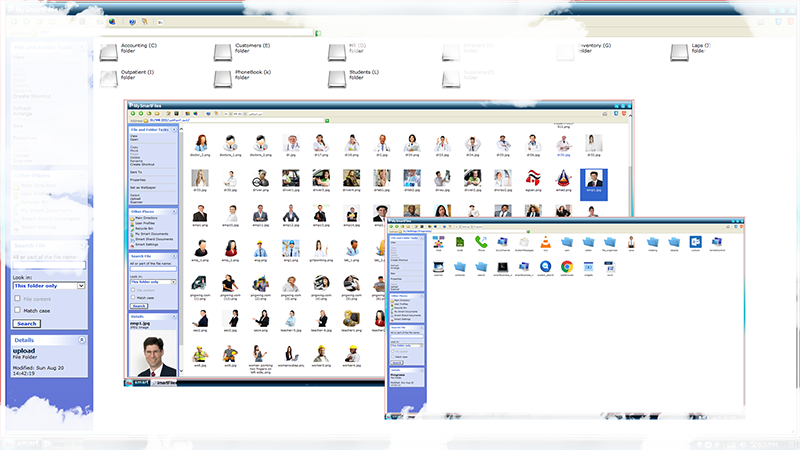The width and height of the screenshot is (800, 450).
Task: Select the highlighted emp1.jpg thumbnail
Action: [x=594, y=180]
